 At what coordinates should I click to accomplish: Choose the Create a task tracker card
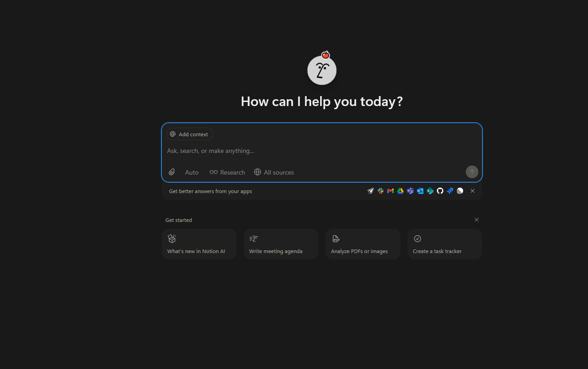tap(445, 244)
